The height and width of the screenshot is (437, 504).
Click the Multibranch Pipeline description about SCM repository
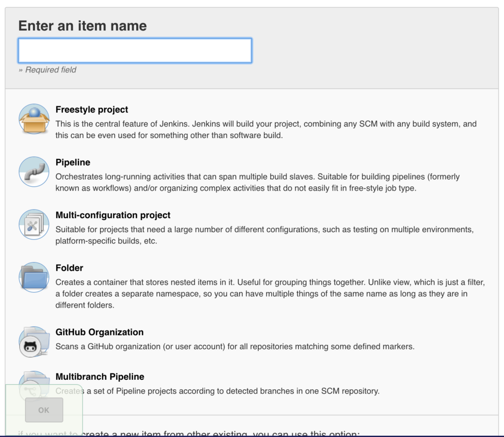click(x=218, y=391)
